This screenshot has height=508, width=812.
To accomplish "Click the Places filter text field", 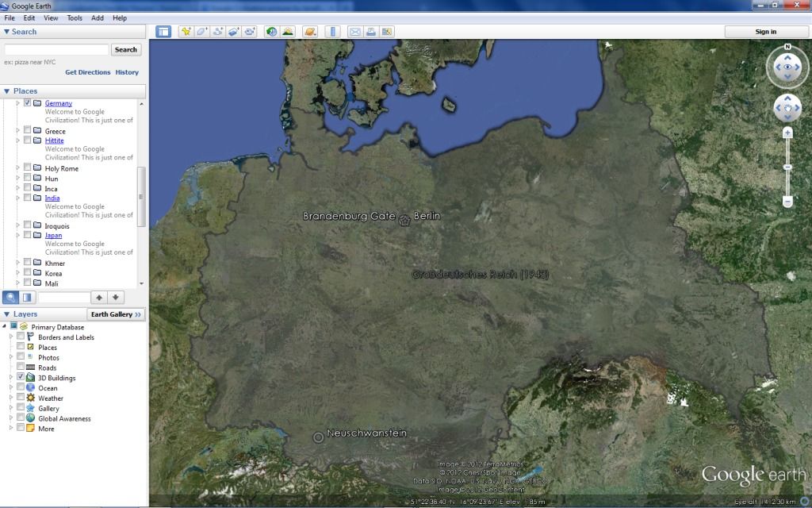I will point(64,297).
